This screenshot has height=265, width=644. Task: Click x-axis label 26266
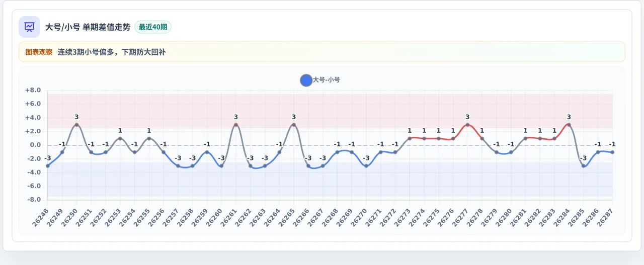click(302, 217)
